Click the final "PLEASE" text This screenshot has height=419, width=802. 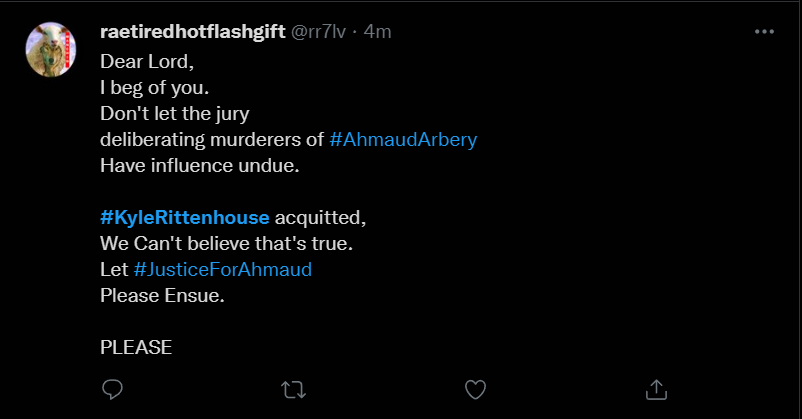136,347
